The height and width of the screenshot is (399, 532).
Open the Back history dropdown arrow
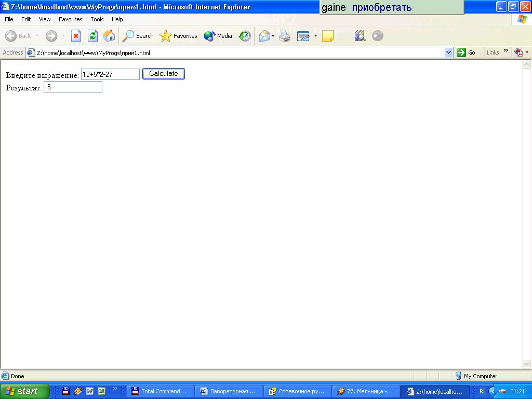click(37, 36)
